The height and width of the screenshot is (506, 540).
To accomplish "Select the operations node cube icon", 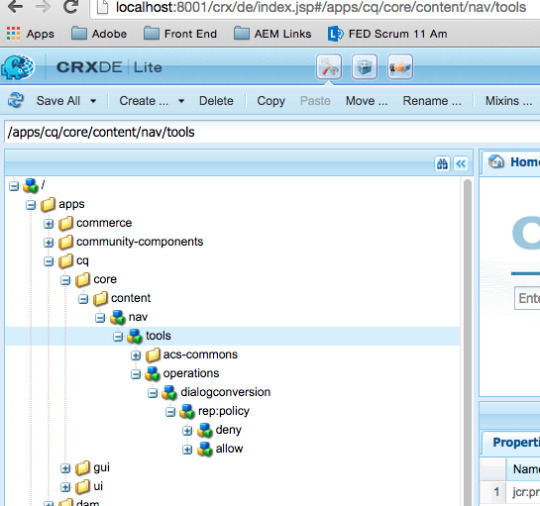I will (x=152, y=374).
